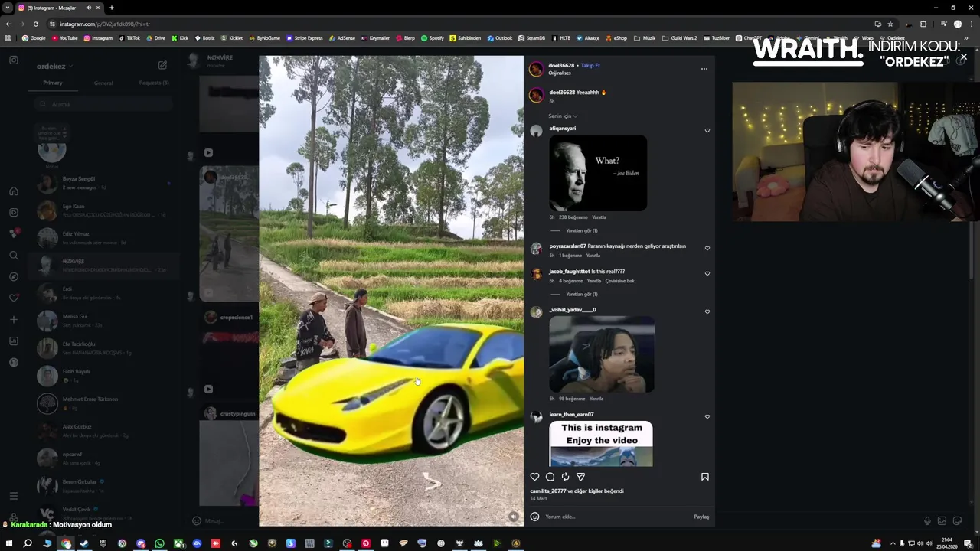Switch to the Primary messages tab
980x551 pixels.
(53, 83)
